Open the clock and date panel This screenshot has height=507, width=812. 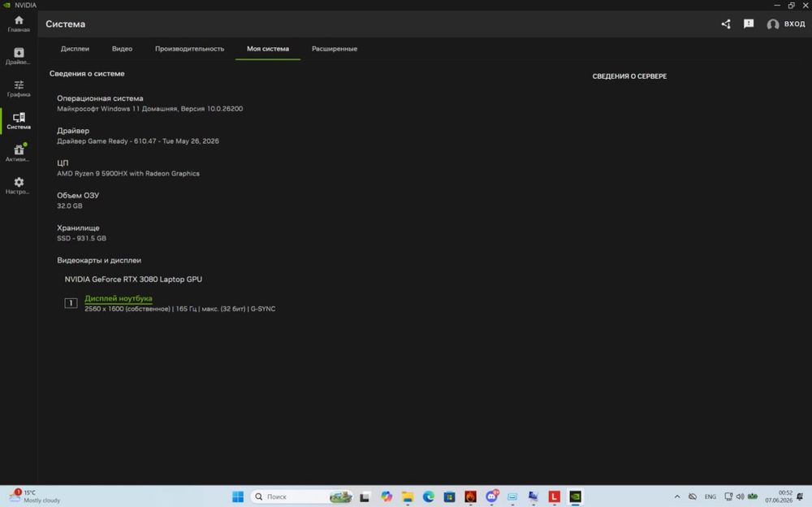click(x=779, y=496)
